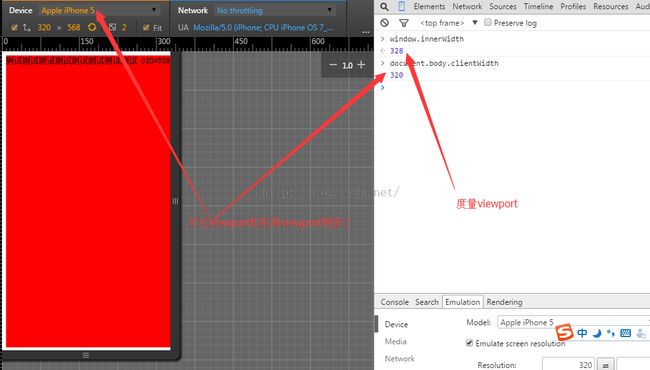Click the screen height field 568
Screen dimensions: 650x370
coord(74,27)
